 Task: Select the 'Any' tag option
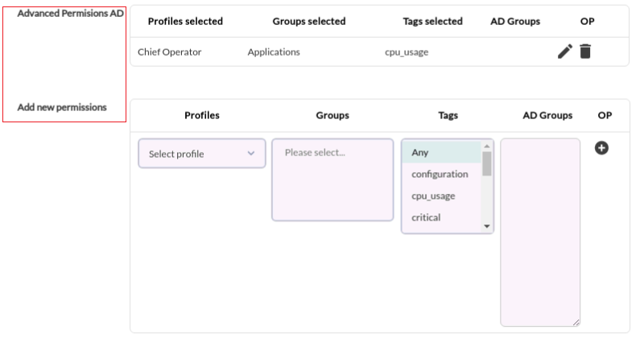pos(441,152)
